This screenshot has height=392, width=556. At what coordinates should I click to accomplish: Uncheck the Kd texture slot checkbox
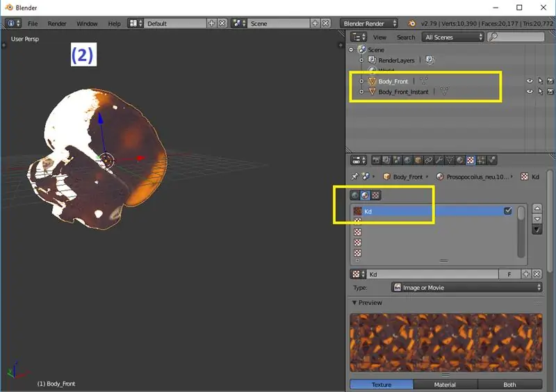[x=508, y=211]
